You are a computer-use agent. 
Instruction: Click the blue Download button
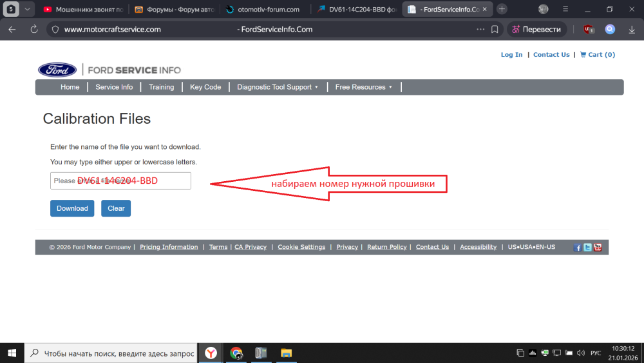(72, 208)
